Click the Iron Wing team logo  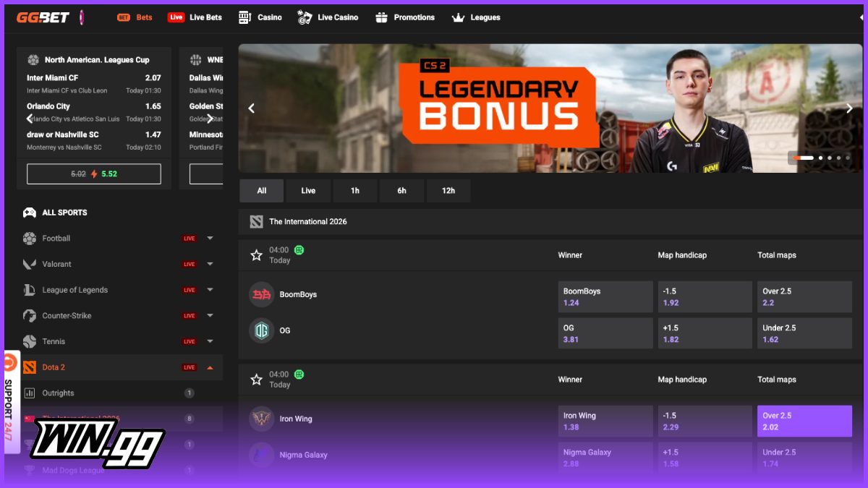(261, 419)
